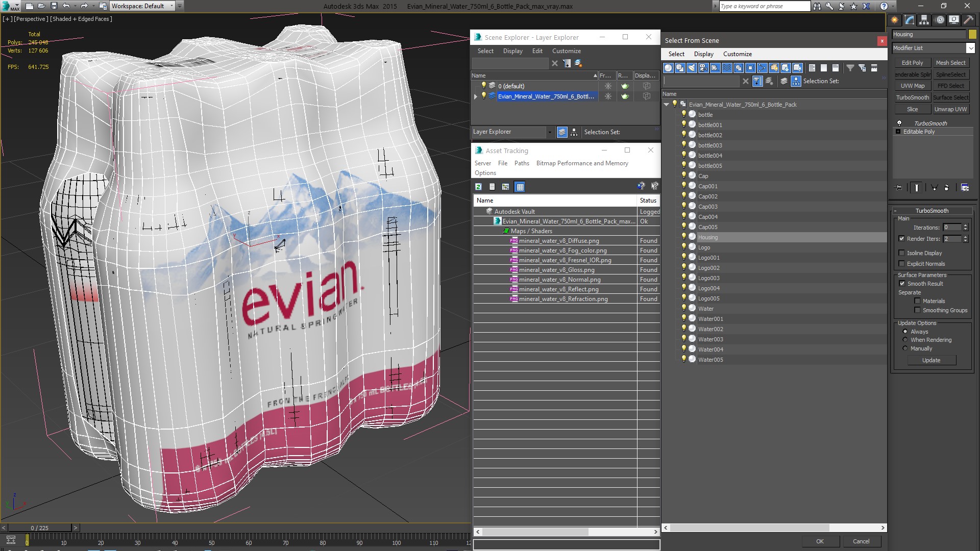Open the Utilities hammer panel tab
Screen dimensions: 980x551
[x=968, y=20]
